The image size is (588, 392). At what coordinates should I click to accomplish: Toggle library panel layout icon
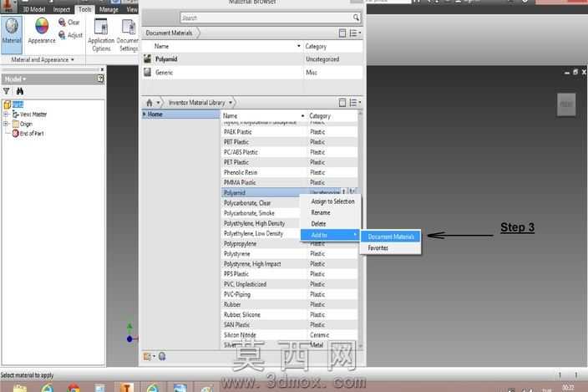(x=342, y=103)
